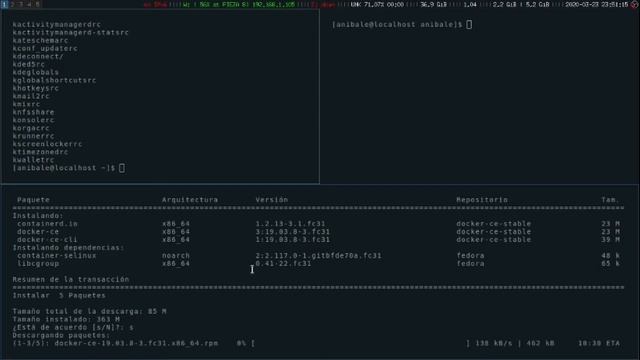Image resolution: width=640 pixels, height=360 pixels.
Task: Click kdeglobals file name
Action: click(36, 72)
